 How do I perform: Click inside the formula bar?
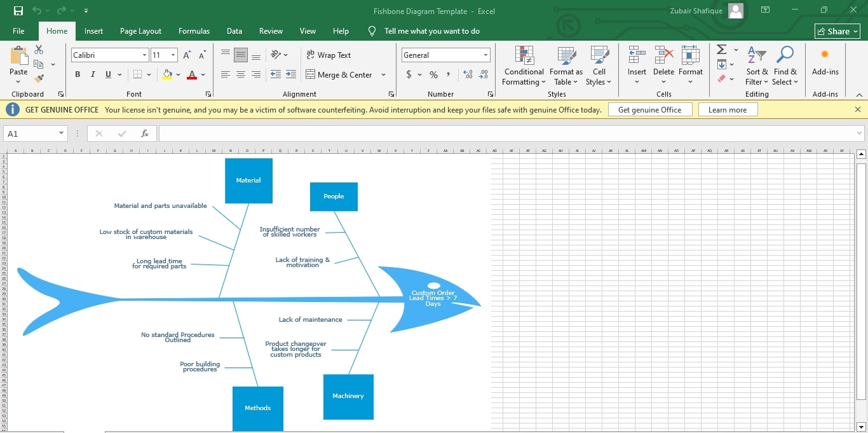click(x=445, y=134)
